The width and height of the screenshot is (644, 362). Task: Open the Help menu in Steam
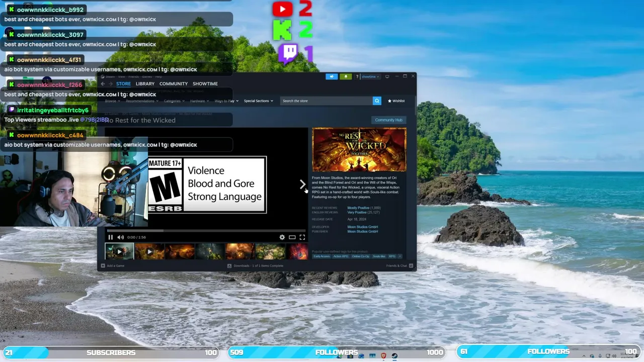pos(158,77)
